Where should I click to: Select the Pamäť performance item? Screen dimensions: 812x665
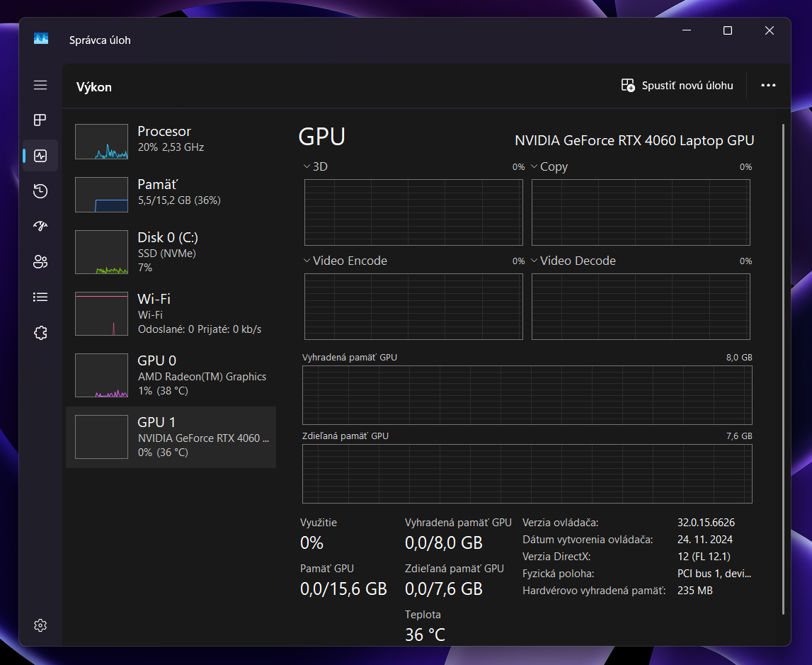click(171, 193)
